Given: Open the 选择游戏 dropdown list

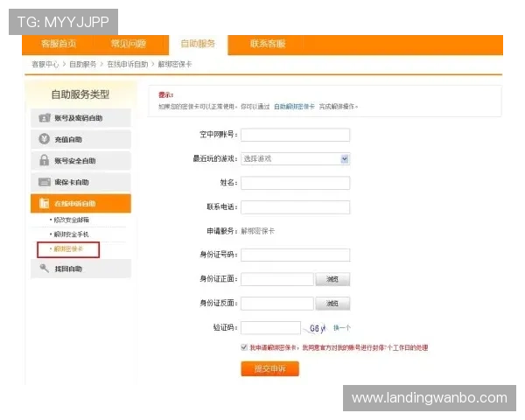Looking at the screenshot, I should pyautogui.click(x=296, y=158).
